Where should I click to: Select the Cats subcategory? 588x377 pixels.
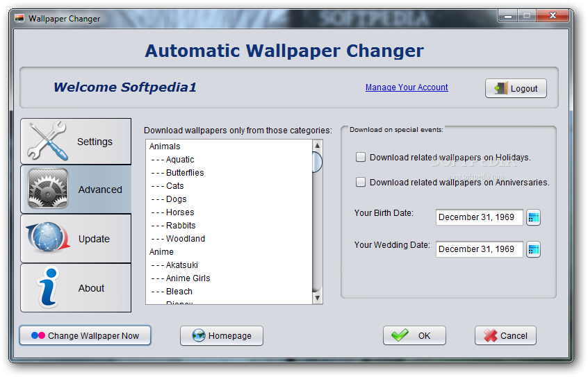point(229,185)
